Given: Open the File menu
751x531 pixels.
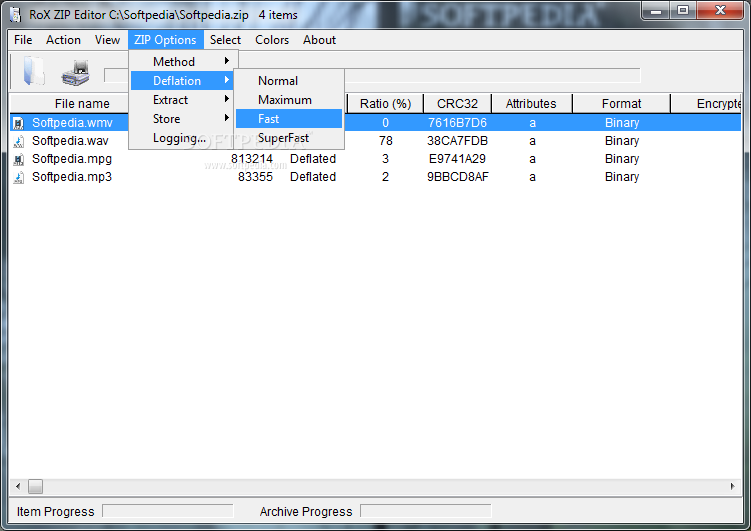Looking at the screenshot, I should (x=23, y=40).
